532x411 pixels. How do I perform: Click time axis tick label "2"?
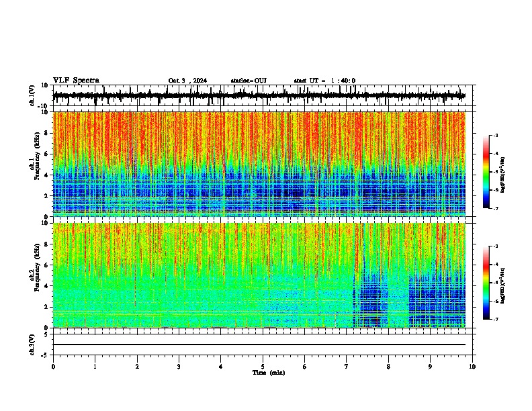click(137, 367)
